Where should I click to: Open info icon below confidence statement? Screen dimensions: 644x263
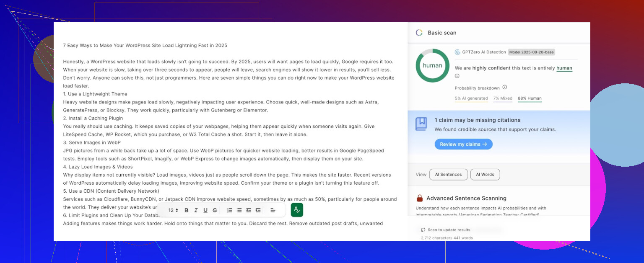pyautogui.click(x=457, y=76)
